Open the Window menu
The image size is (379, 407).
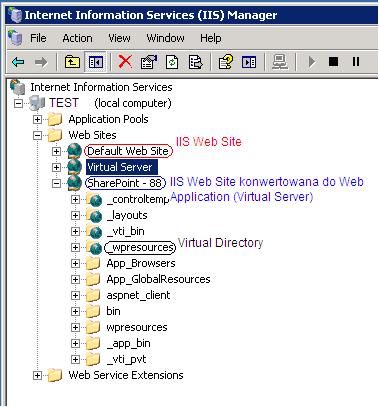165,38
